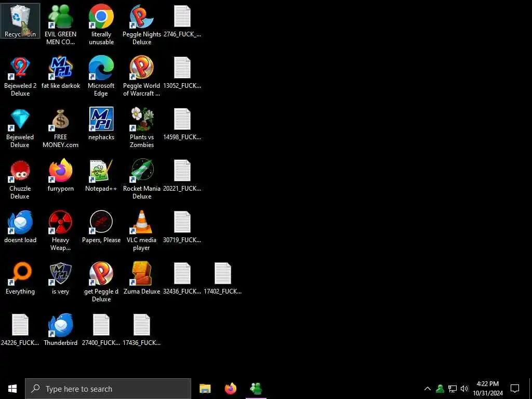532x399 pixels.
Task: Select the 20221_FUCK... text file
Action: pyautogui.click(x=182, y=176)
